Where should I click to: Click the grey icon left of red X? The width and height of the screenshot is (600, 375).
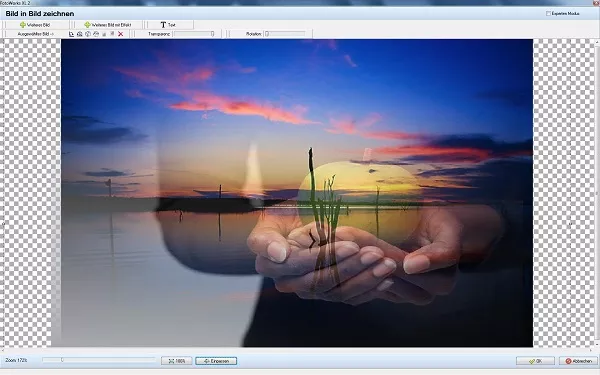pos(112,34)
